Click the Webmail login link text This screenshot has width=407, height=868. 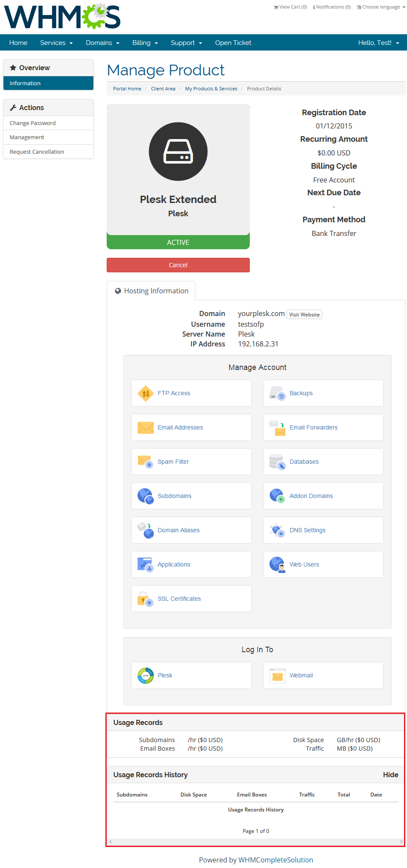301,675
